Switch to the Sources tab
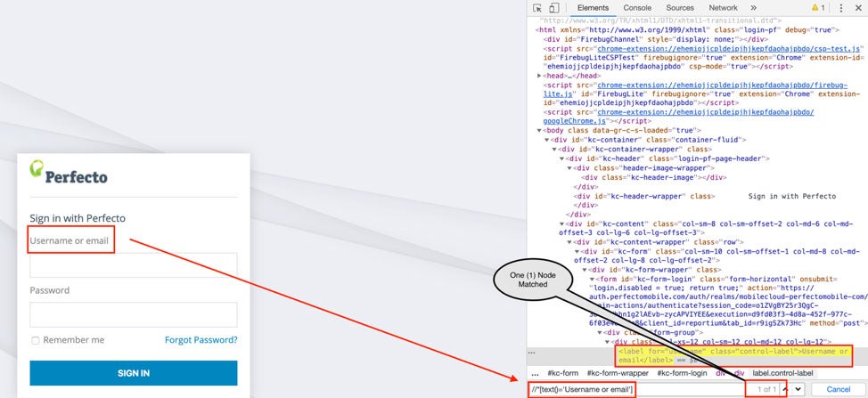The width and height of the screenshot is (868, 398). coord(680,8)
